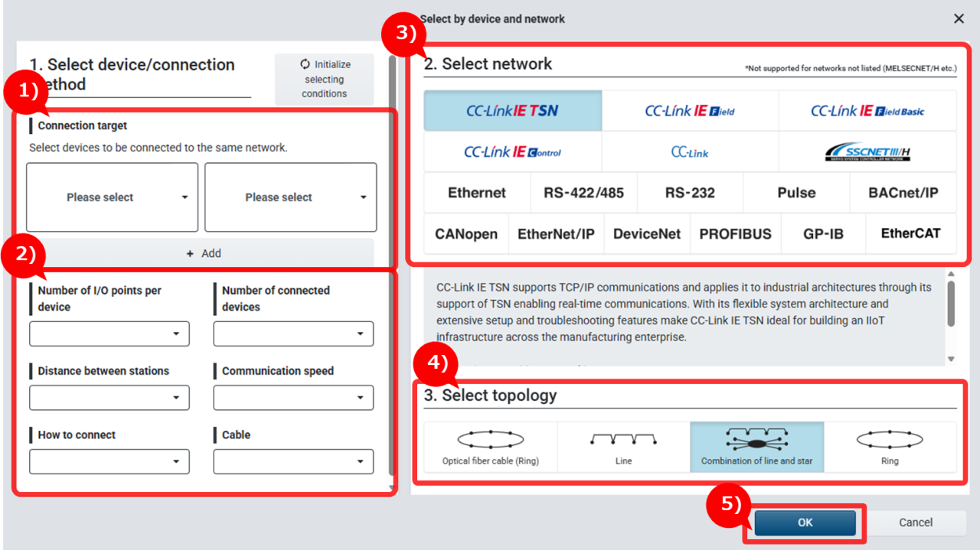Choose the Pulse network option
Image resolution: width=980 pixels, height=550 pixels.
[x=796, y=193]
